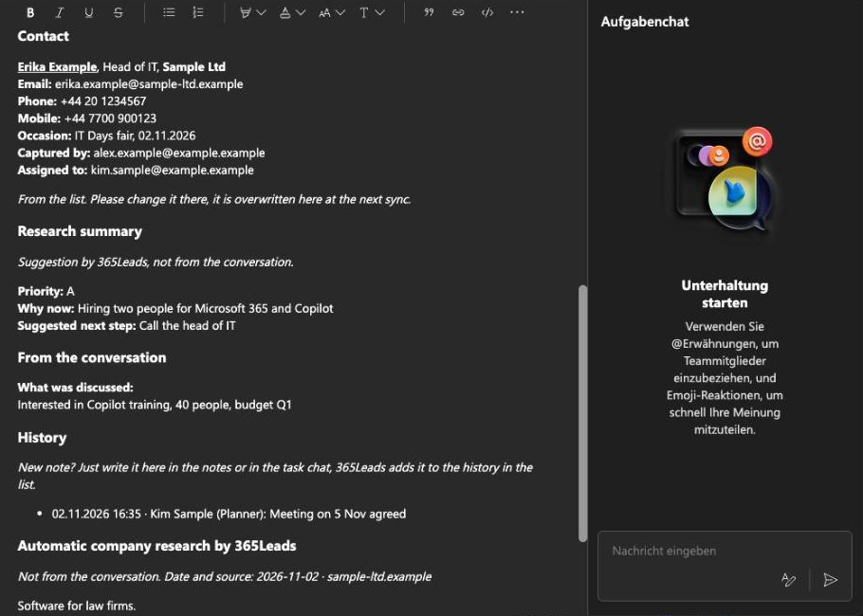
Task: Click the 02.11.2026 16:35 history entry
Action: [x=229, y=515]
